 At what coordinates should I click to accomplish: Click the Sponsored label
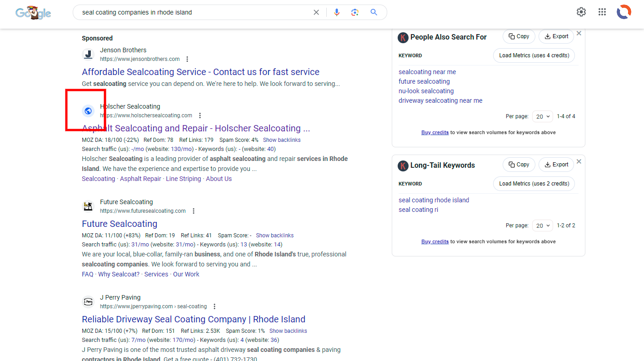(x=97, y=38)
